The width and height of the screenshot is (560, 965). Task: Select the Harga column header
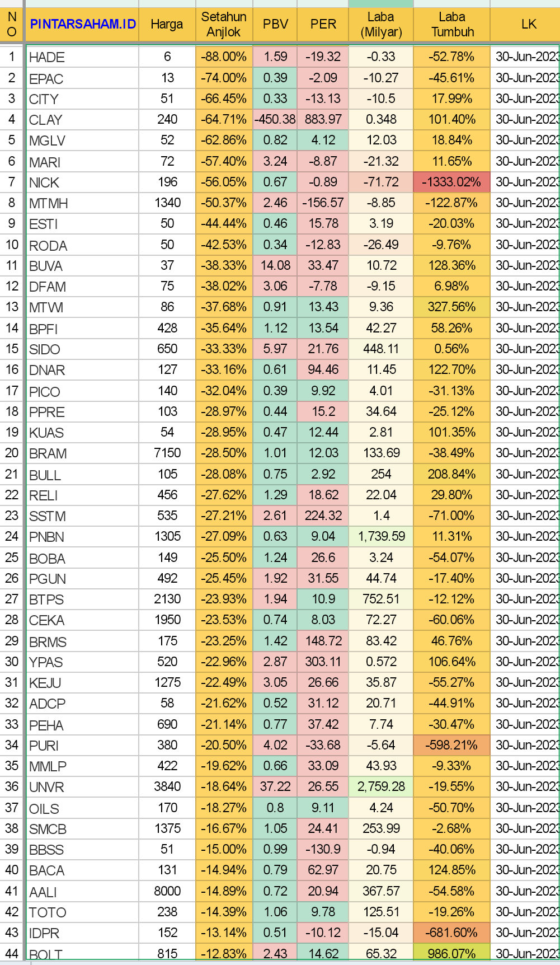pos(167,24)
